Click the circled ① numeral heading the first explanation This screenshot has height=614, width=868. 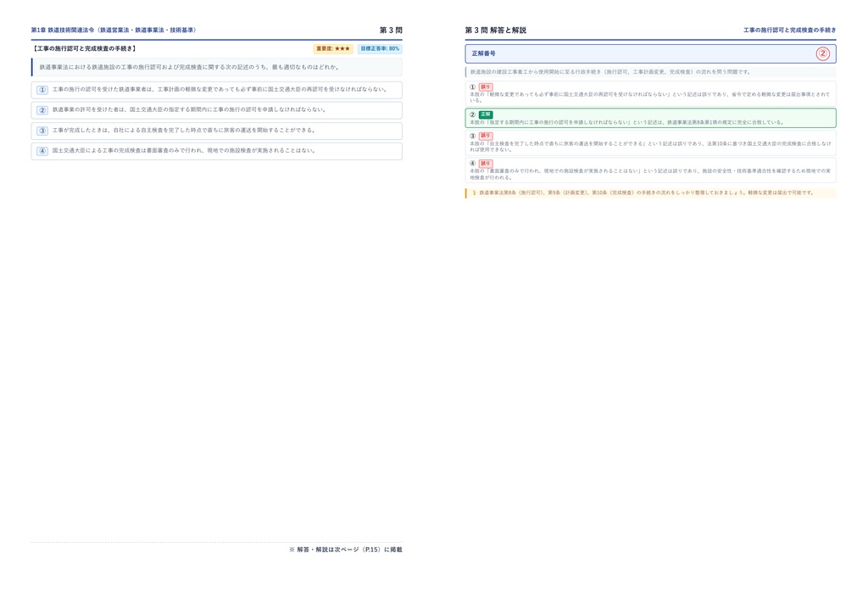tap(472, 87)
